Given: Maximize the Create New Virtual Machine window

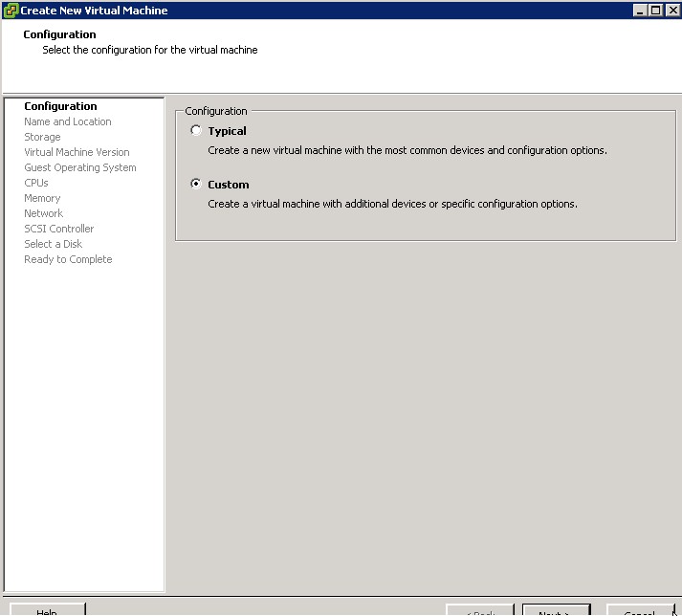Looking at the screenshot, I should [654, 11].
